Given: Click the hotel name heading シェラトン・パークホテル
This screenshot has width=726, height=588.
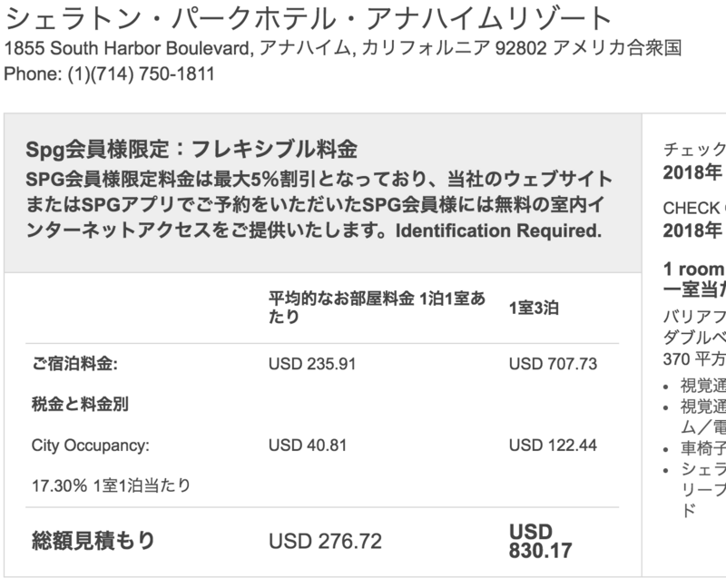Looking at the screenshot, I should coord(309,18).
